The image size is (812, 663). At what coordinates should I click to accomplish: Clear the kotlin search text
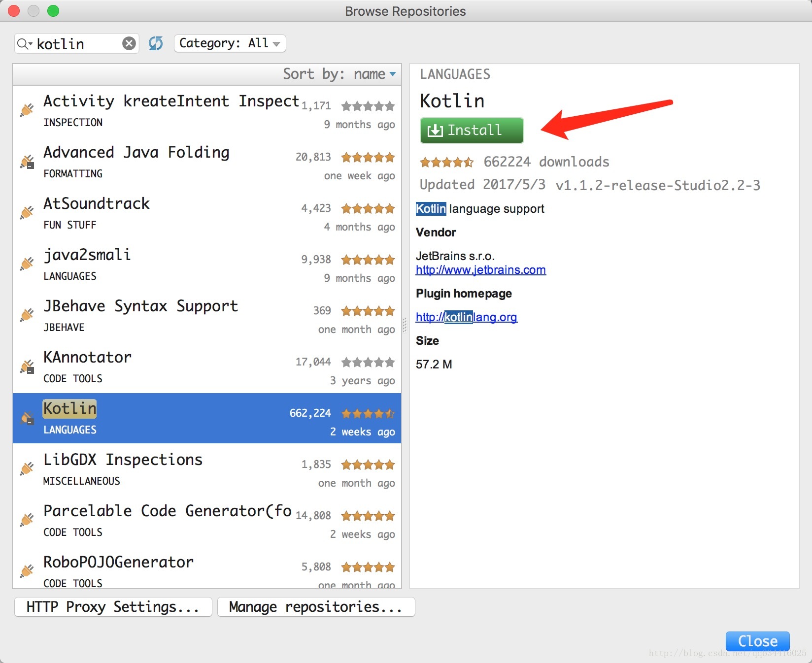point(129,44)
